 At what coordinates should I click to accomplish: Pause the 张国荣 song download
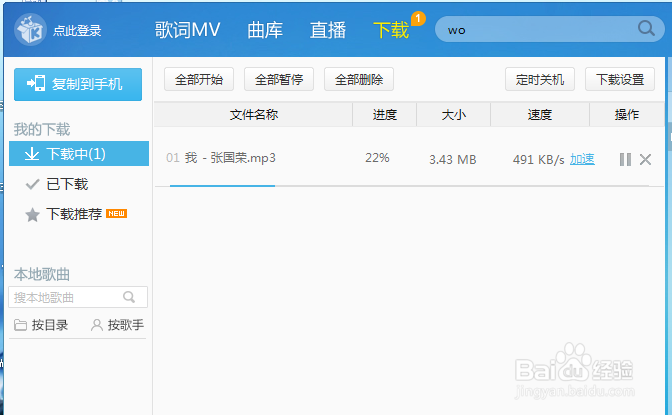625,159
